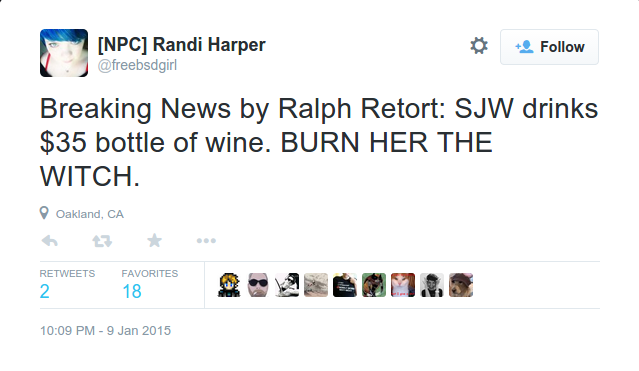
Task: Click the 10:09 PM - 9 Jan 2015 timestamp
Action: coord(106,330)
